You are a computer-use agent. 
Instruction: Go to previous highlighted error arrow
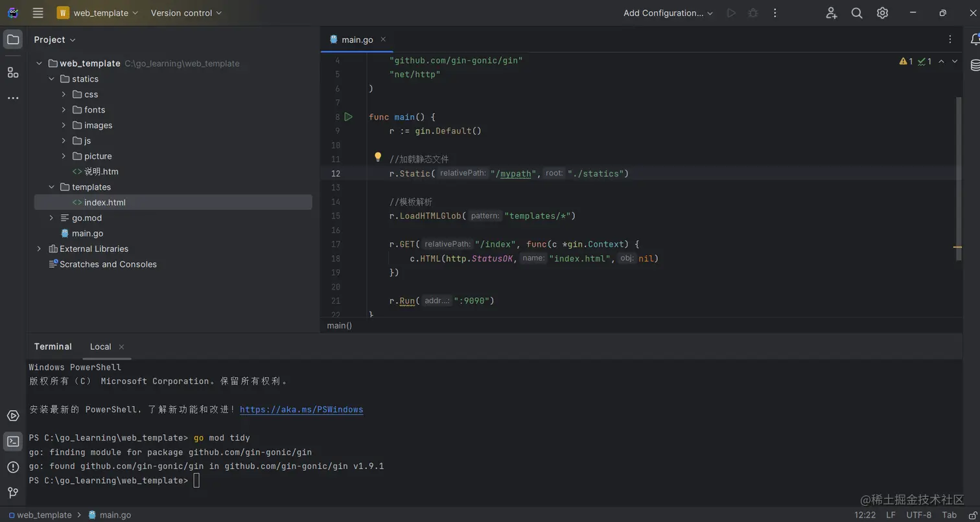(x=941, y=62)
